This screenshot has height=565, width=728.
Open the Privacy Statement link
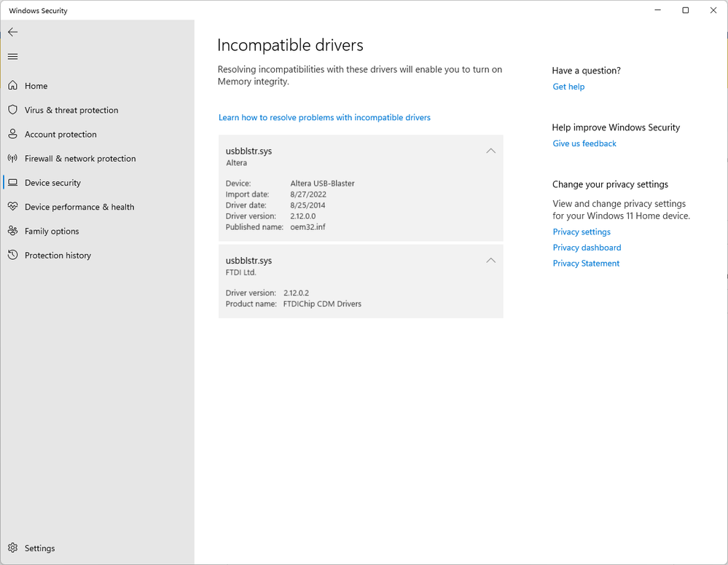click(586, 264)
